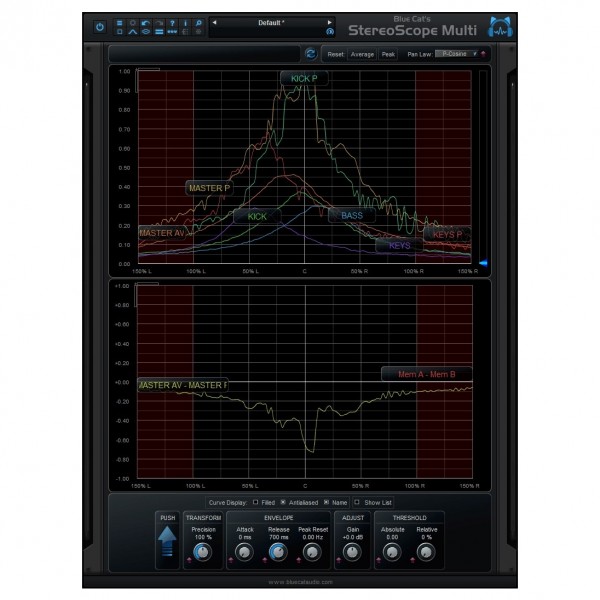
Task: Click pink arrow beside Gain knob
Action: point(338,560)
